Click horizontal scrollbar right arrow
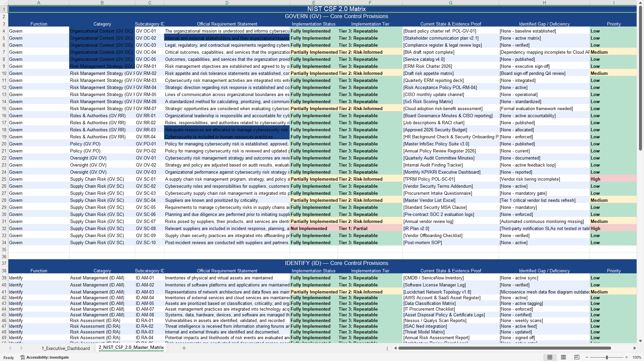This screenshot has width=644, height=361. 635,348
